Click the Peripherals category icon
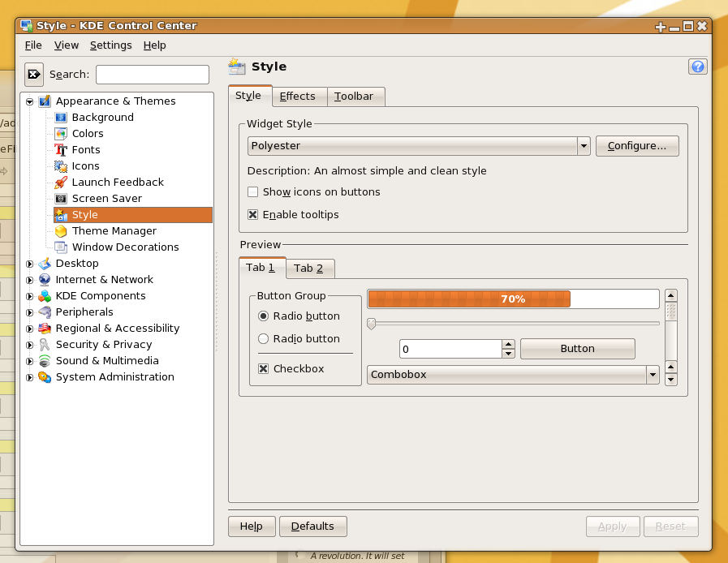 (45, 312)
